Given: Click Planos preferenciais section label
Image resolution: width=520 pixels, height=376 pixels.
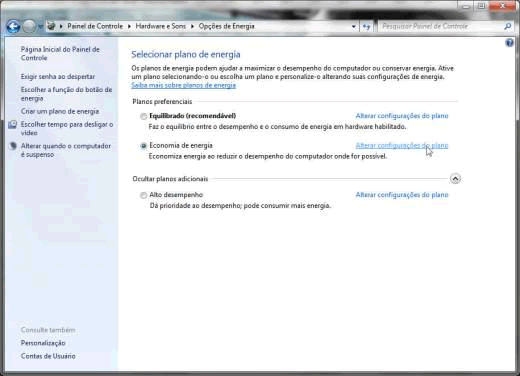Looking at the screenshot, I should [162, 102].
